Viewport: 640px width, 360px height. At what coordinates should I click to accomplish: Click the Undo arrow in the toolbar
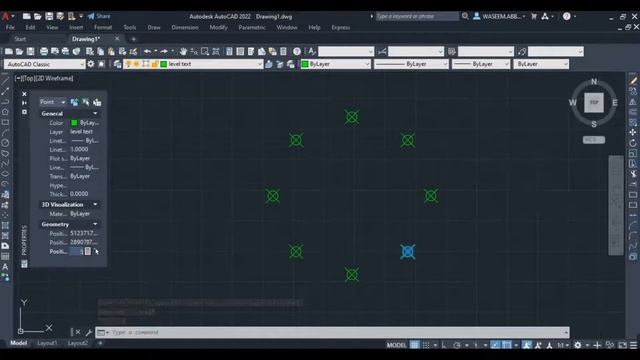click(147, 51)
